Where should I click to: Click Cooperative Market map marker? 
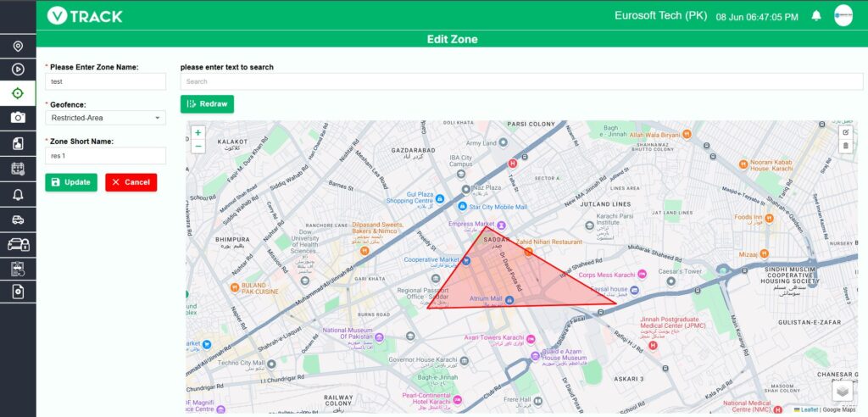tap(466, 260)
